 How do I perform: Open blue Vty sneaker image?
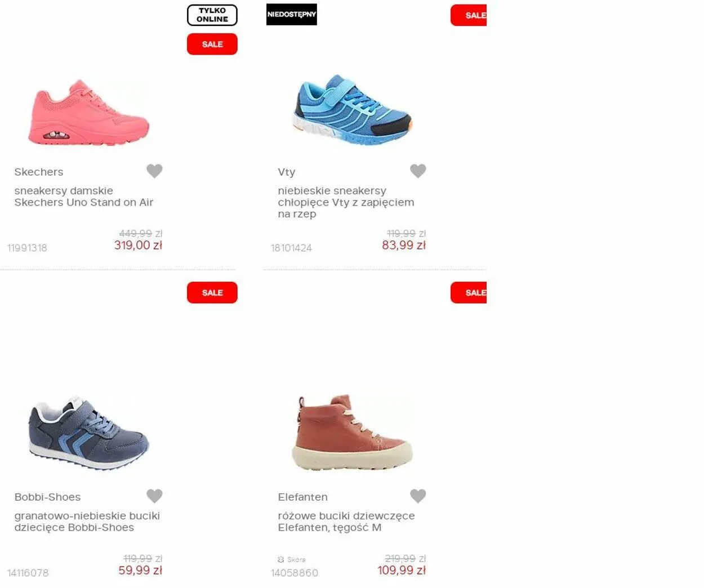(x=353, y=110)
